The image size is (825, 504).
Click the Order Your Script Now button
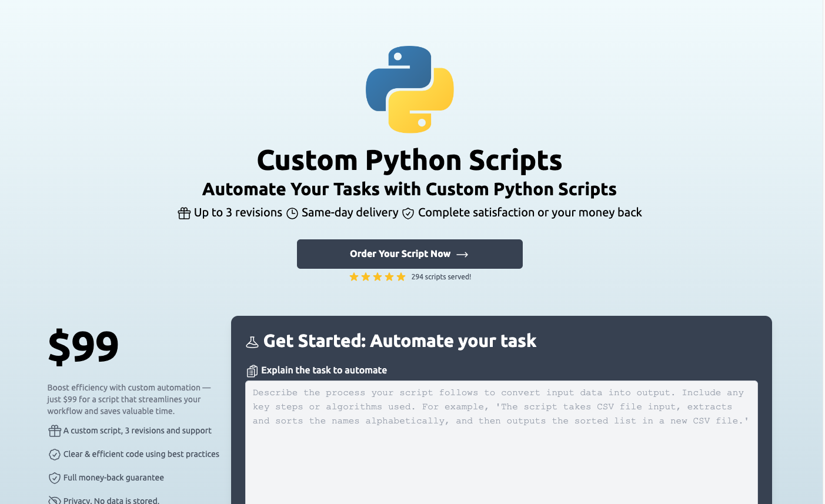click(410, 254)
